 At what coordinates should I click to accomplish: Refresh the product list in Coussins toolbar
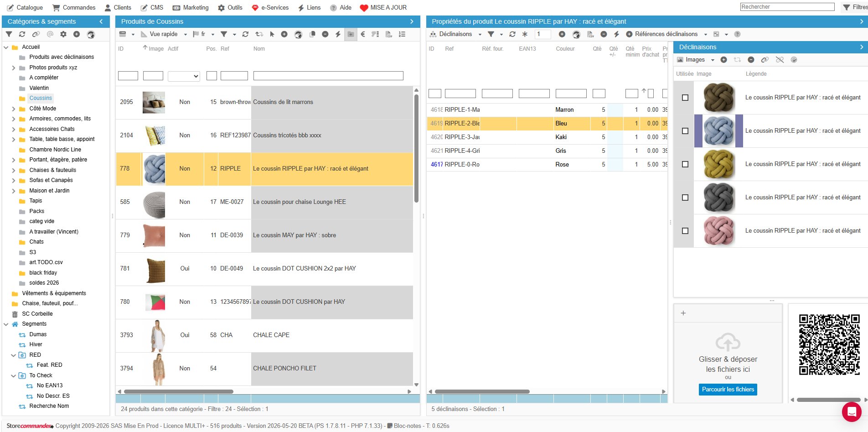245,34
